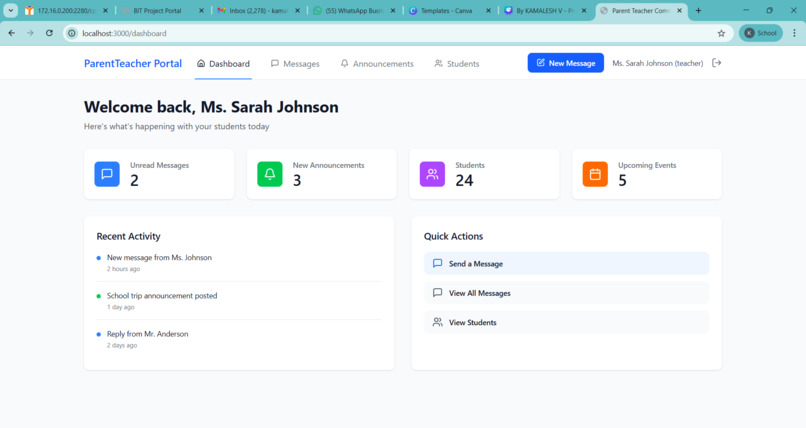The width and height of the screenshot is (806, 428).
Task: Click the '2 hours ago' timestamp
Action: [123, 269]
